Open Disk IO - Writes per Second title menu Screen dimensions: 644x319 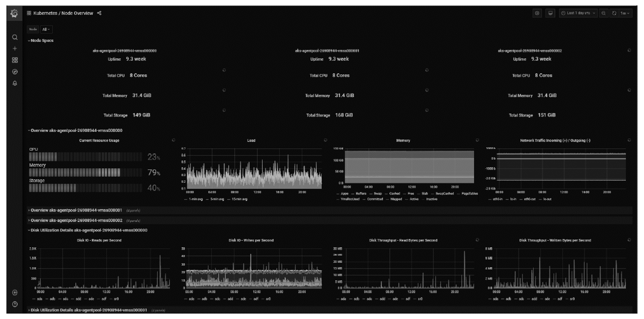coord(251,240)
